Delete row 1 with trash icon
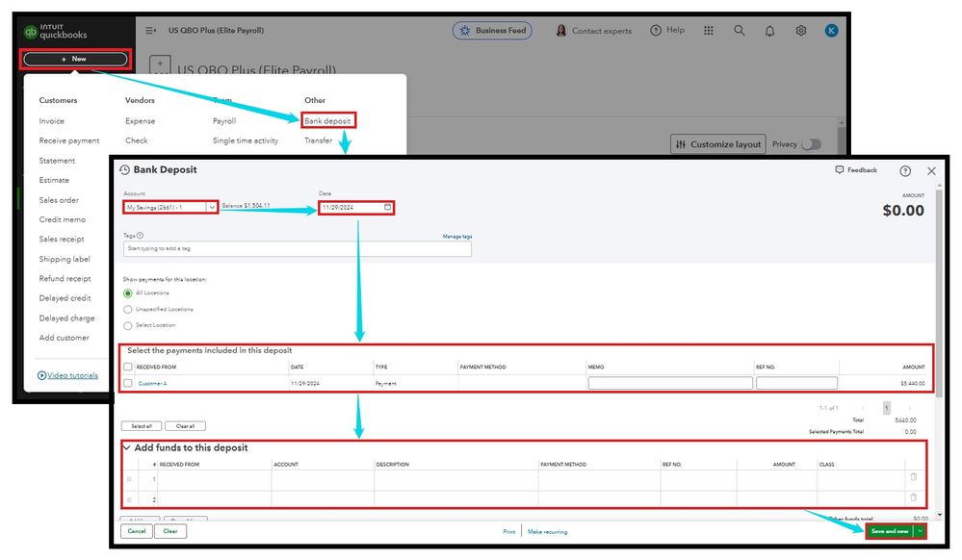962x560 pixels. point(913,476)
